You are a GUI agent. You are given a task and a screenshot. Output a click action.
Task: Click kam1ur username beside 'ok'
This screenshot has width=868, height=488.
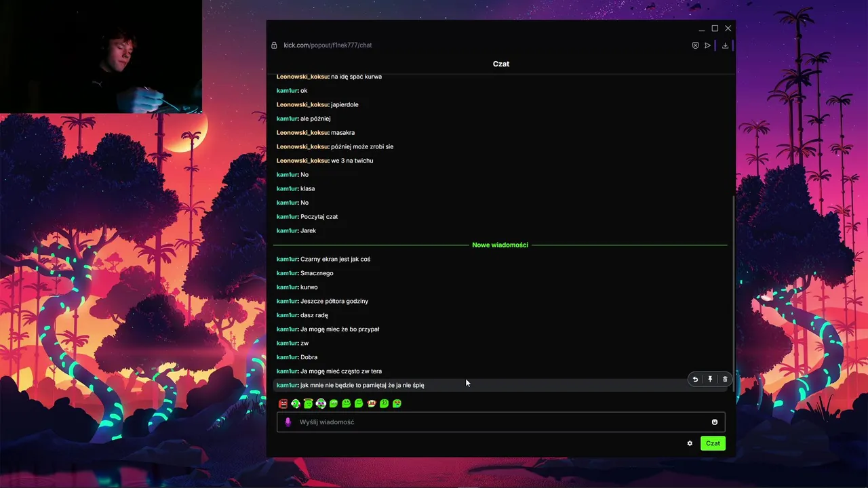(x=288, y=91)
